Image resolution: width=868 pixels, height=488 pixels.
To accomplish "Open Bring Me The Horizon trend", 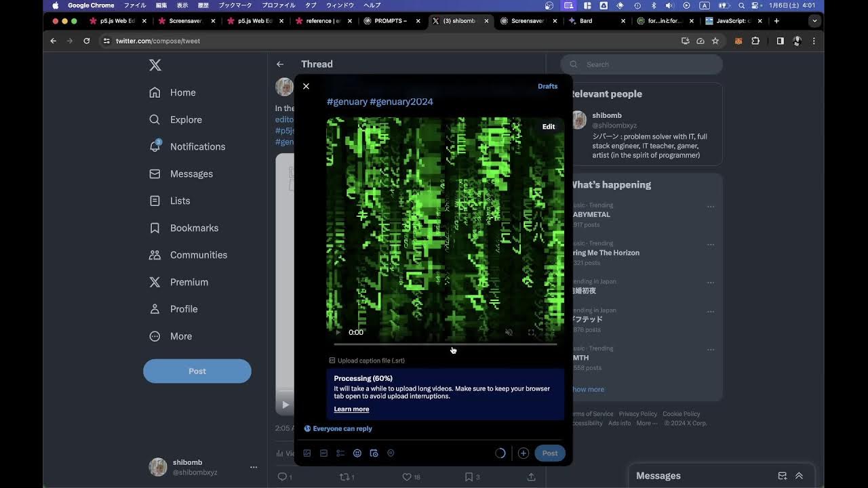I will click(x=605, y=253).
